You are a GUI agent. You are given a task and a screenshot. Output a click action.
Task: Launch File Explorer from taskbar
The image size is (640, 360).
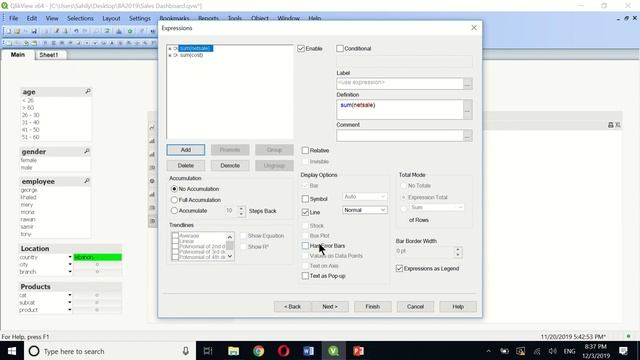[233, 351]
